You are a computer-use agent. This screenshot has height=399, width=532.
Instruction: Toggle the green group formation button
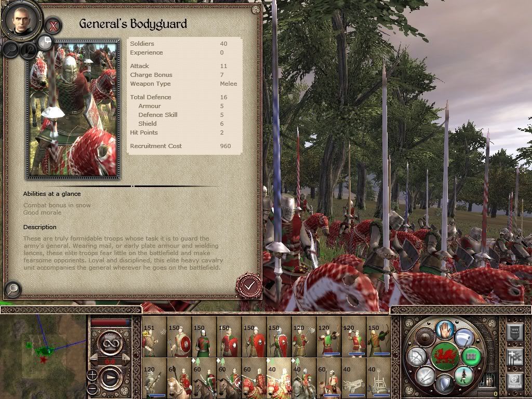[x=471, y=356]
